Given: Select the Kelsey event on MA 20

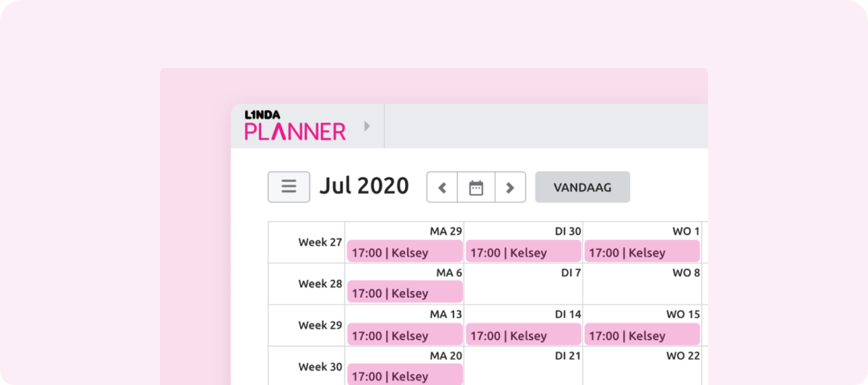Looking at the screenshot, I should tap(404, 376).
